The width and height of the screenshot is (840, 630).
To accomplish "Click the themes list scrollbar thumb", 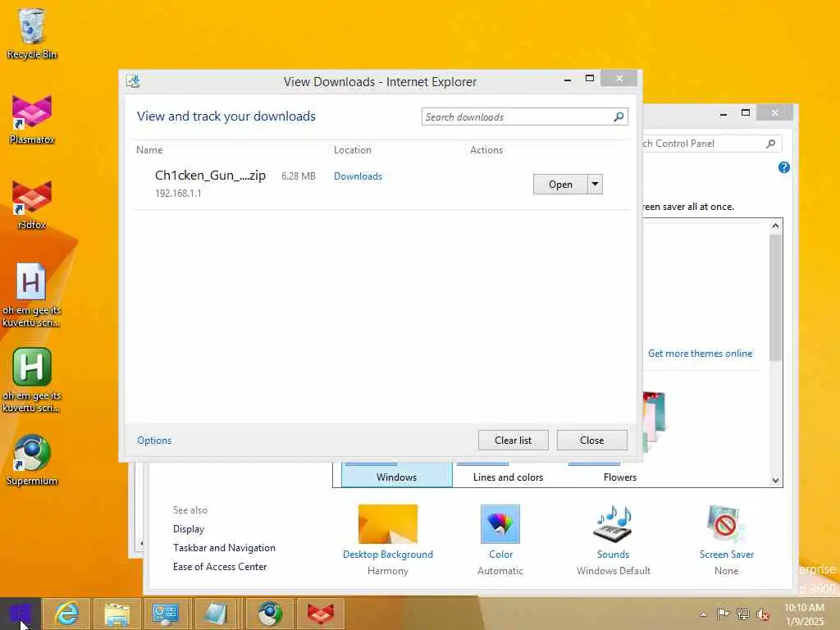I will (x=775, y=297).
